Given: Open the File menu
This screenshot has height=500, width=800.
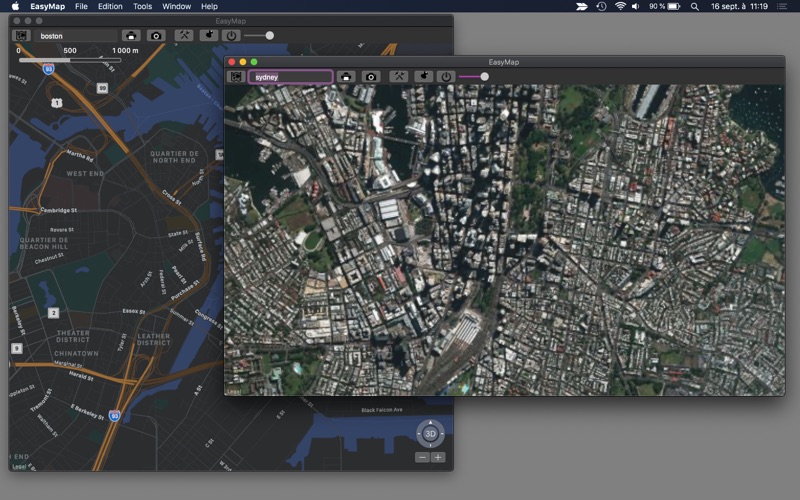Looking at the screenshot, I should click(x=81, y=6).
